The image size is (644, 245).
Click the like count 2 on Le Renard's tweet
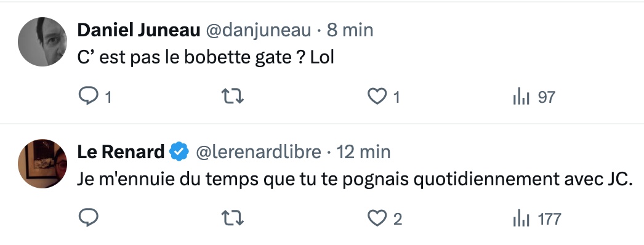[397, 219]
